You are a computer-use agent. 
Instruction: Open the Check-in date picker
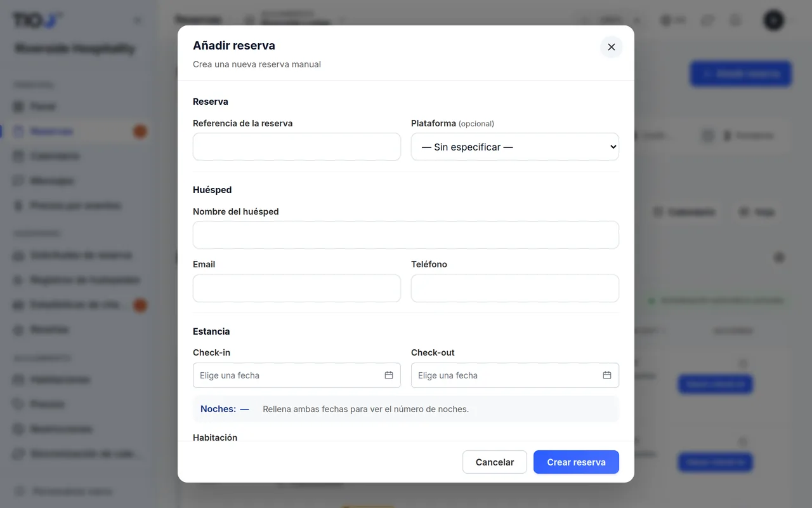point(297,375)
